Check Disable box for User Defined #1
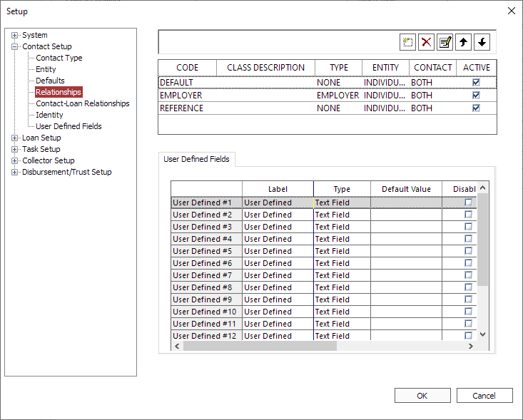 coord(468,203)
